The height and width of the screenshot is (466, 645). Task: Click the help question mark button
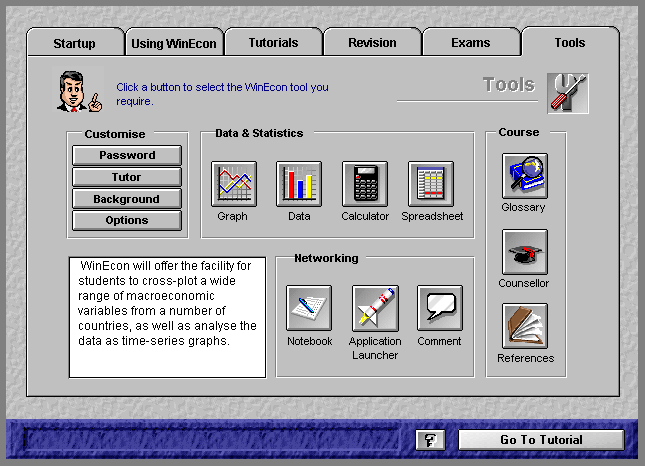click(x=430, y=440)
